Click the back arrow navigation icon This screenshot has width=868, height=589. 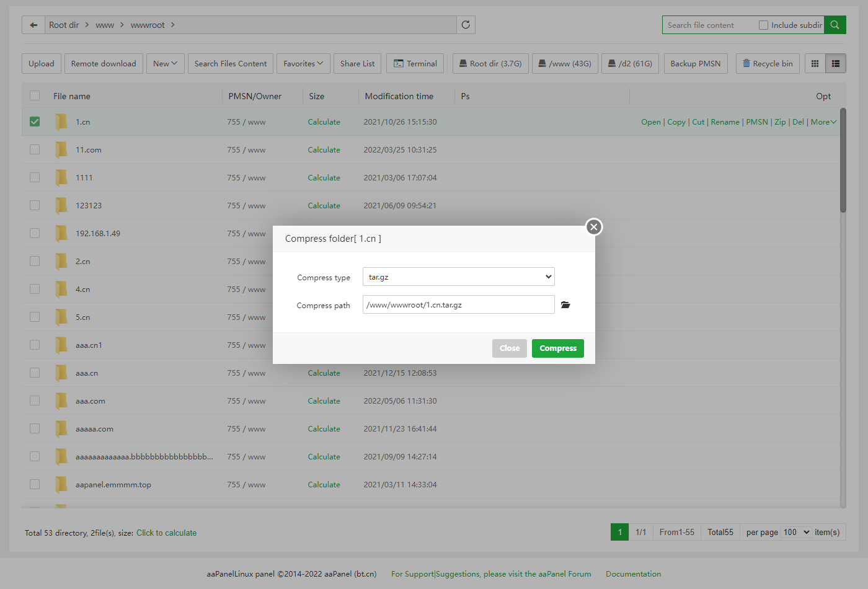33,25
